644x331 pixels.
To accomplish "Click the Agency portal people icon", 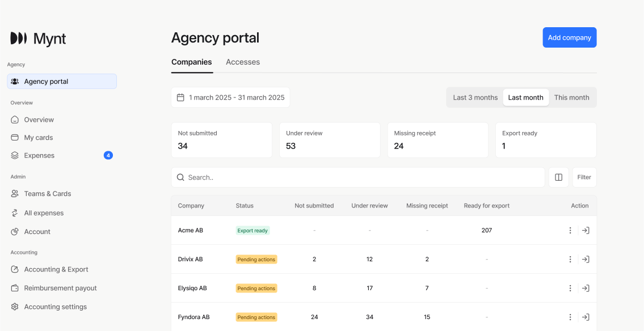I will click(15, 81).
